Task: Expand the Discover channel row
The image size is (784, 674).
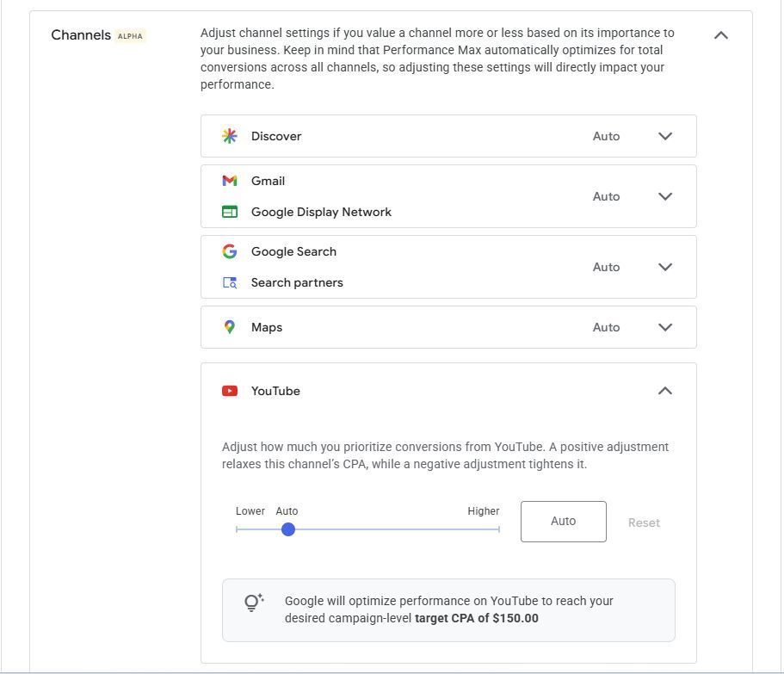Action: coord(665,136)
